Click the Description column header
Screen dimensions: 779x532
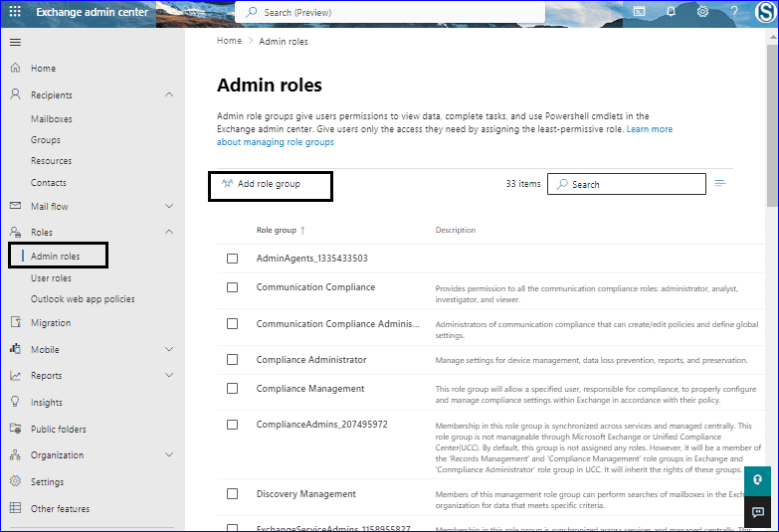[x=455, y=230]
